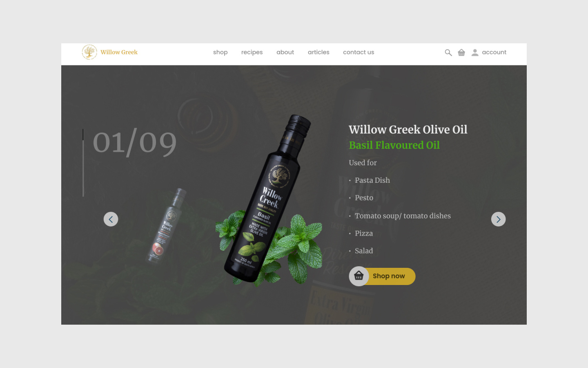Open the shopping basket in header

(x=461, y=52)
